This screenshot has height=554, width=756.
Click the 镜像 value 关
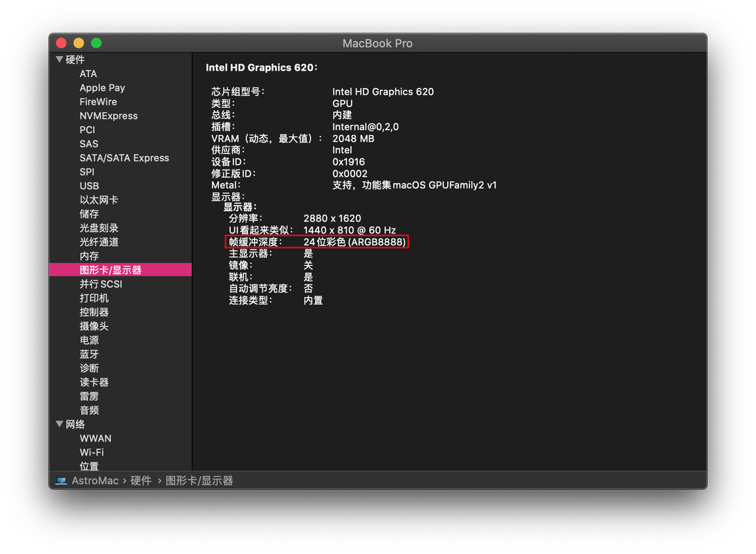click(x=308, y=265)
